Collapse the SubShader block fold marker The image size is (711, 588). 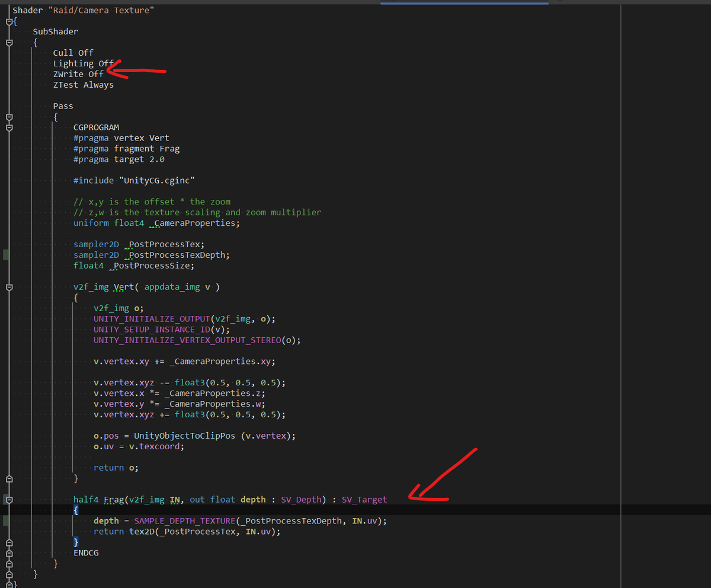8,43
